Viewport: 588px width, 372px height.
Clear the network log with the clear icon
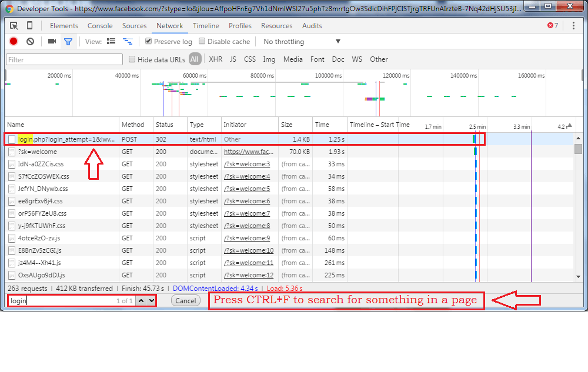[x=30, y=42]
